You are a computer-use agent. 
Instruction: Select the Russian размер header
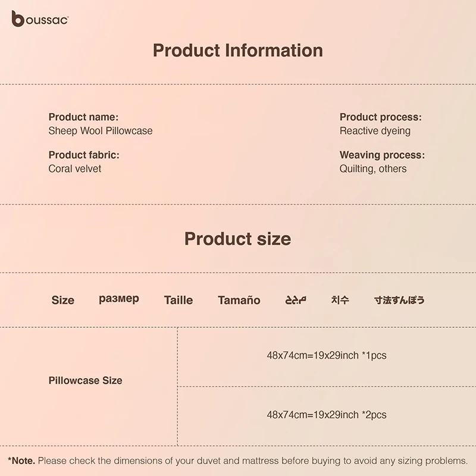click(x=119, y=299)
